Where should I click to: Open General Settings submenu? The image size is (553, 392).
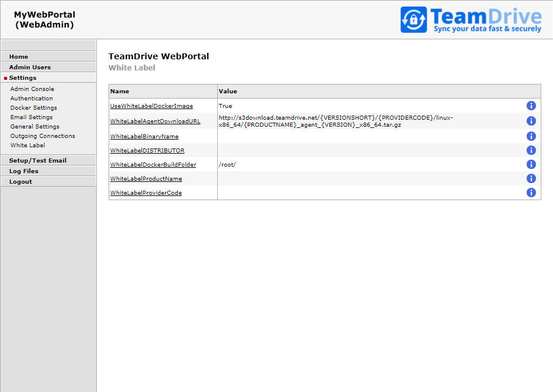click(x=35, y=127)
